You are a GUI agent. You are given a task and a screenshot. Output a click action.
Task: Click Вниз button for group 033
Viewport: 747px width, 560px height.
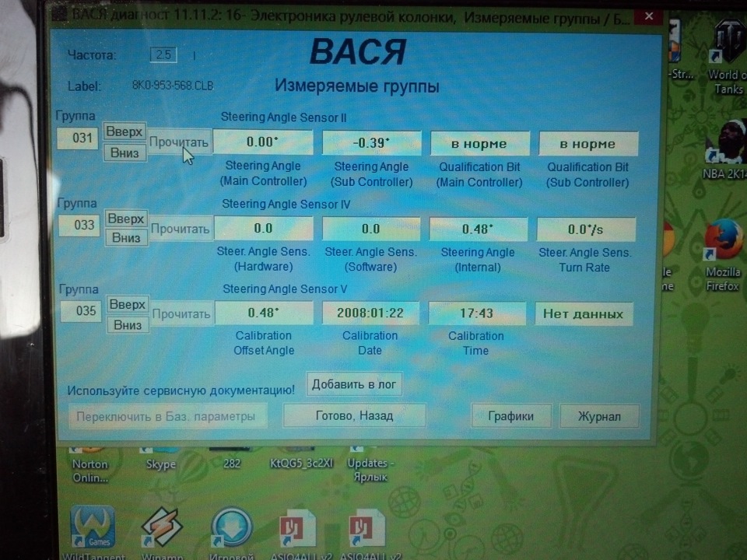[x=126, y=238]
